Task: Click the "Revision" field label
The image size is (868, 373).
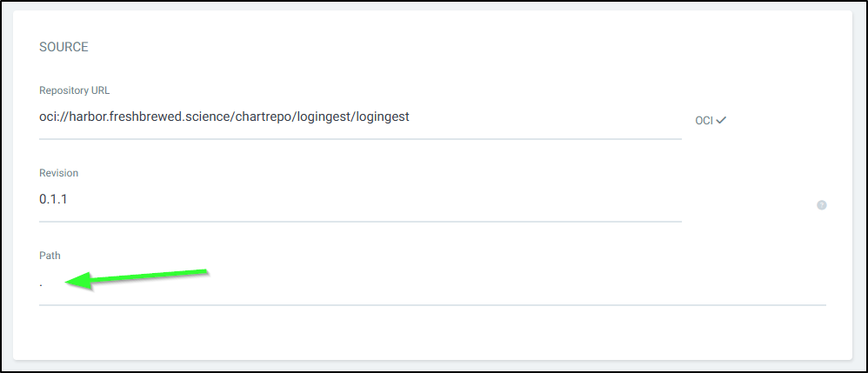Action: (x=58, y=173)
